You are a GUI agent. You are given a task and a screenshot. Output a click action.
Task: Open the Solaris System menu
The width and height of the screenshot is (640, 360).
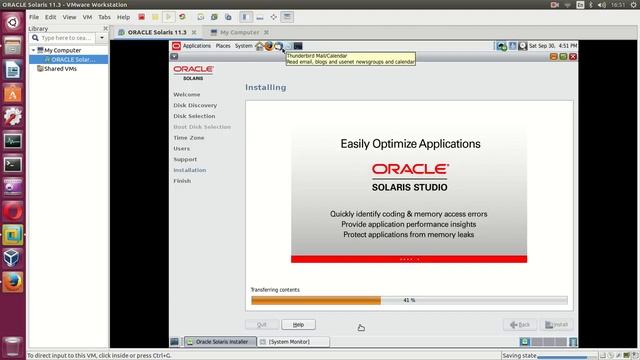[x=244, y=46]
